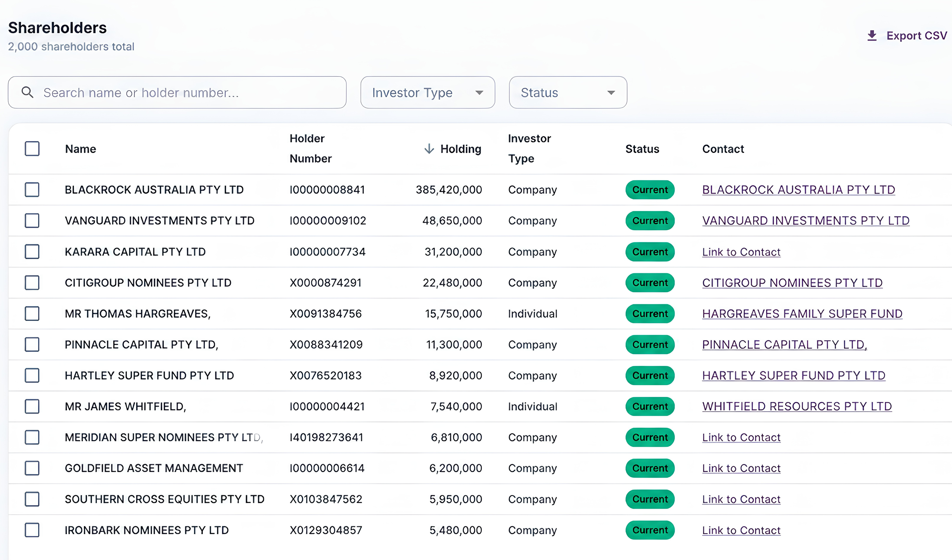Screen dimensions: 952x560
Task: Click the name GOLDFIELD ASSET MANAGEMENT
Action: pos(154,468)
